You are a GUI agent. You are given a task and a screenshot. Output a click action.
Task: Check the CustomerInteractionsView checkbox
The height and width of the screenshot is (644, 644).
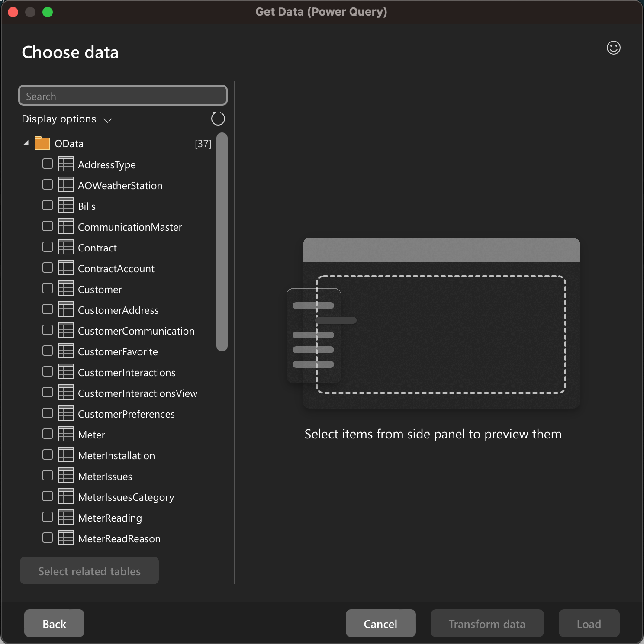pos(48,392)
